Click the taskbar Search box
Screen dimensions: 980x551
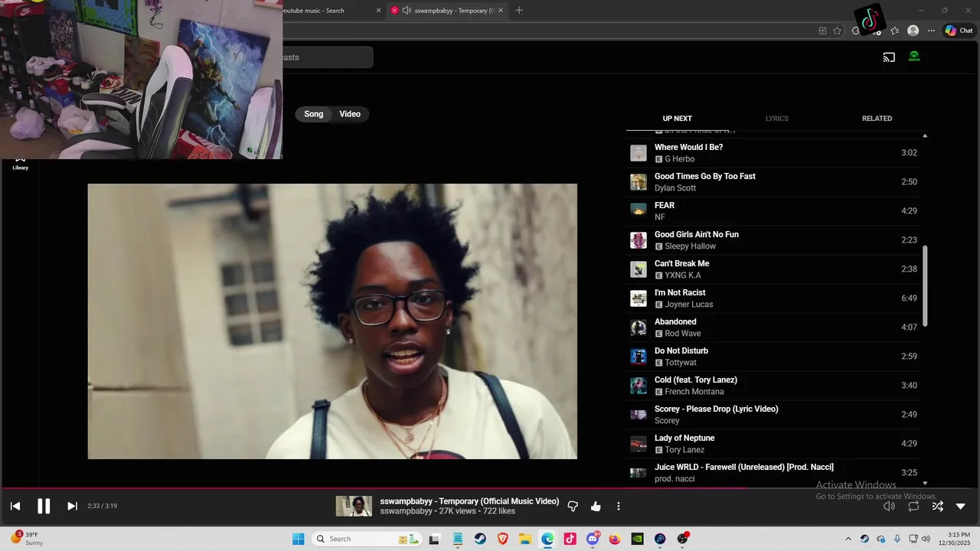(x=367, y=539)
